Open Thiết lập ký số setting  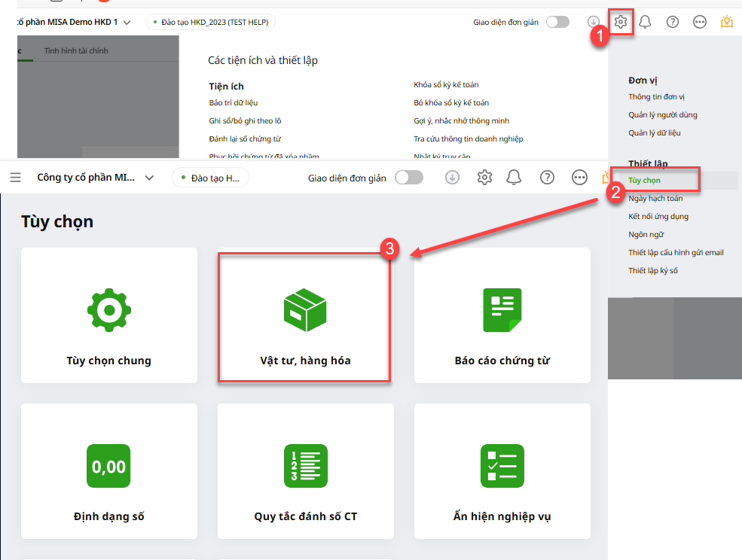tap(653, 271)
